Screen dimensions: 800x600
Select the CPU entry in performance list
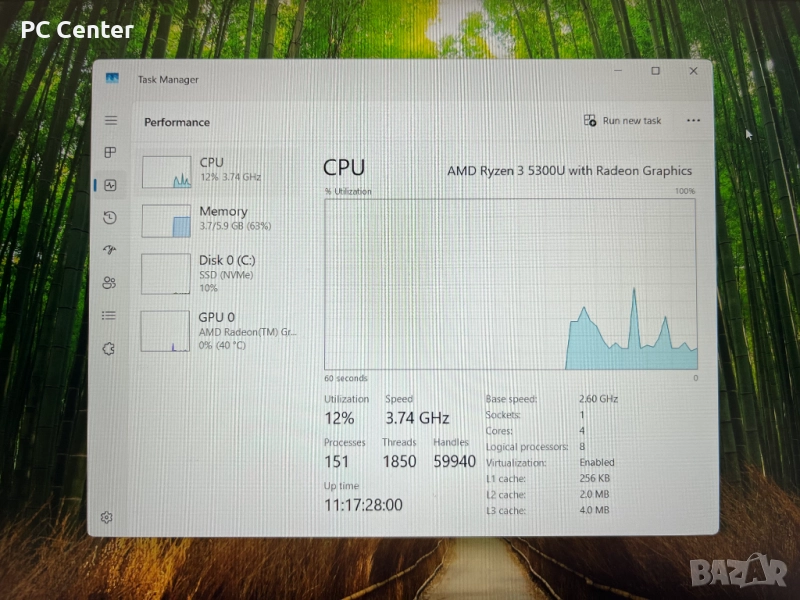point(220,170)
